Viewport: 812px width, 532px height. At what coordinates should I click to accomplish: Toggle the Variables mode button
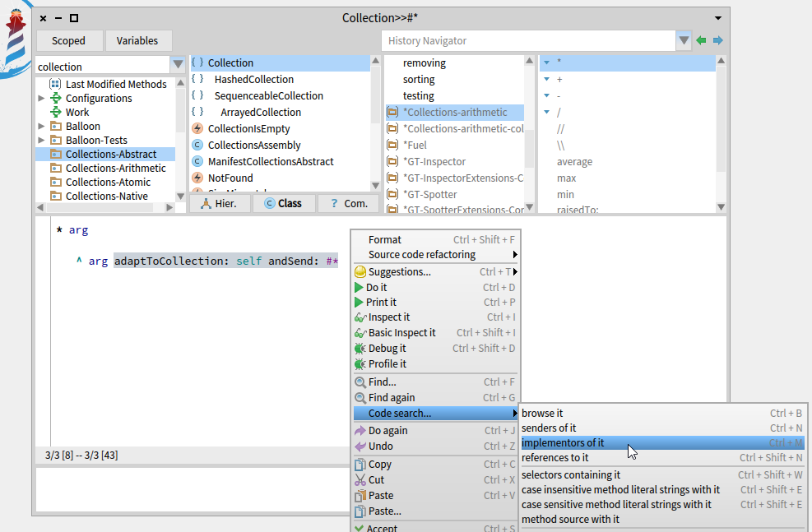(137, 40)
